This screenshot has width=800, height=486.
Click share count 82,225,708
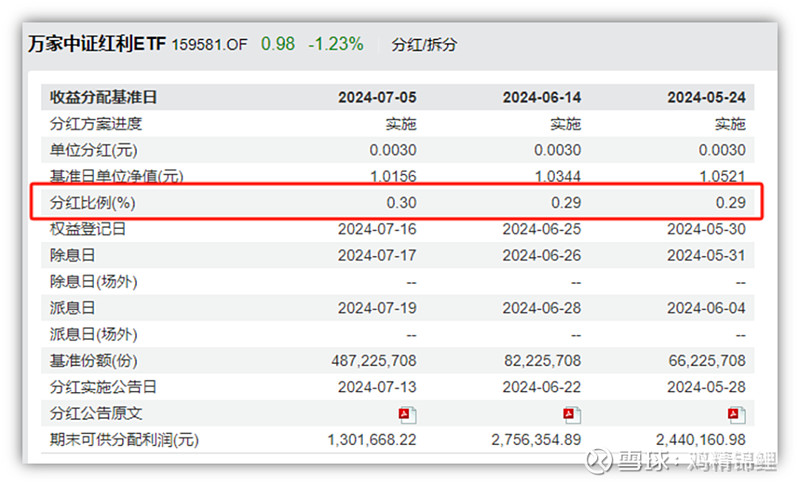pyautogui.click(x=543, y=361)
